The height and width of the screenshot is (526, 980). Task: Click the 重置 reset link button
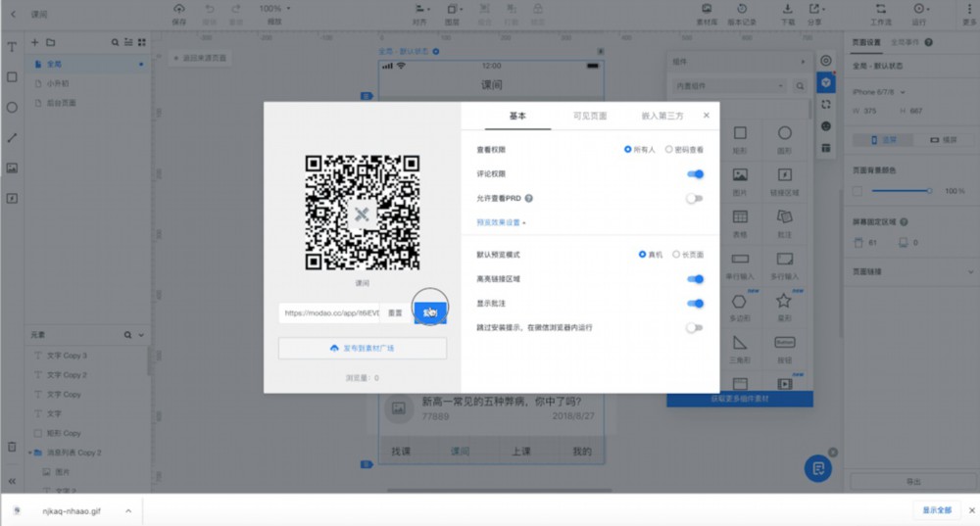395,313
